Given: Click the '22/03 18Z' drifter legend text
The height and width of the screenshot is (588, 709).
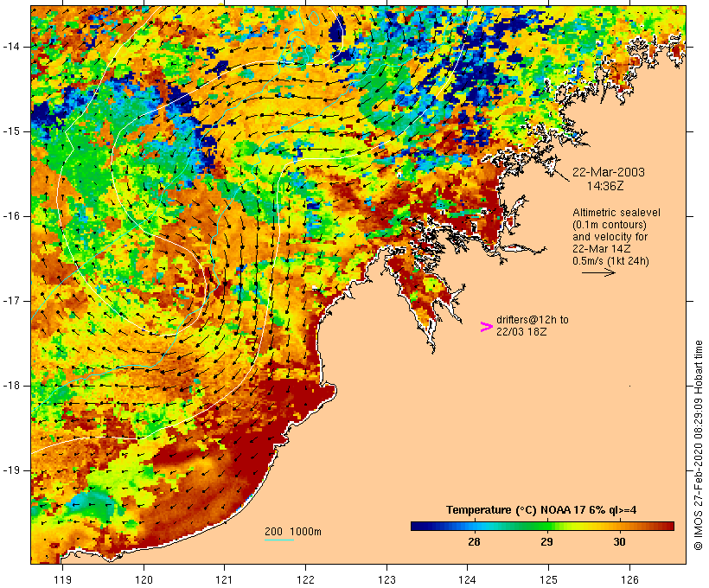Looking at the screenshot, I should [x=521, y=332].
